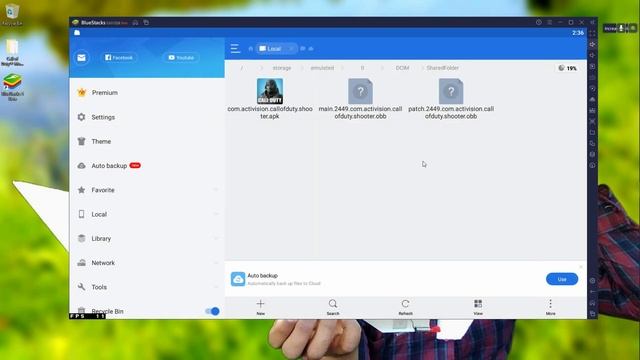Go to DCIM in the breadcrumb path

tap(402, 68)
